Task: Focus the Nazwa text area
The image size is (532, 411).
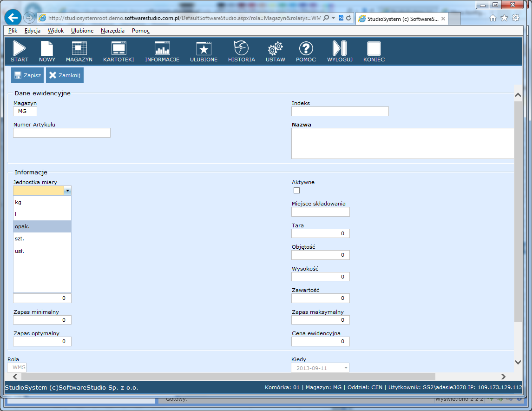Action: [x=403, y=143]
